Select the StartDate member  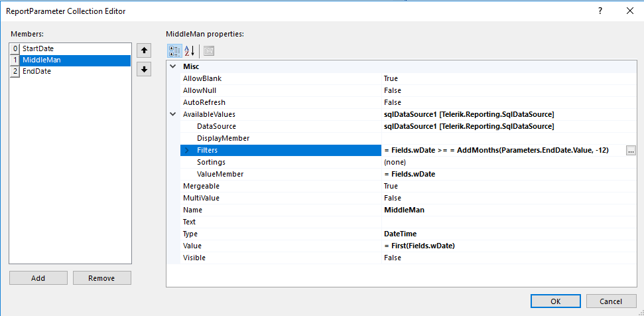click(x=38, y=48)
